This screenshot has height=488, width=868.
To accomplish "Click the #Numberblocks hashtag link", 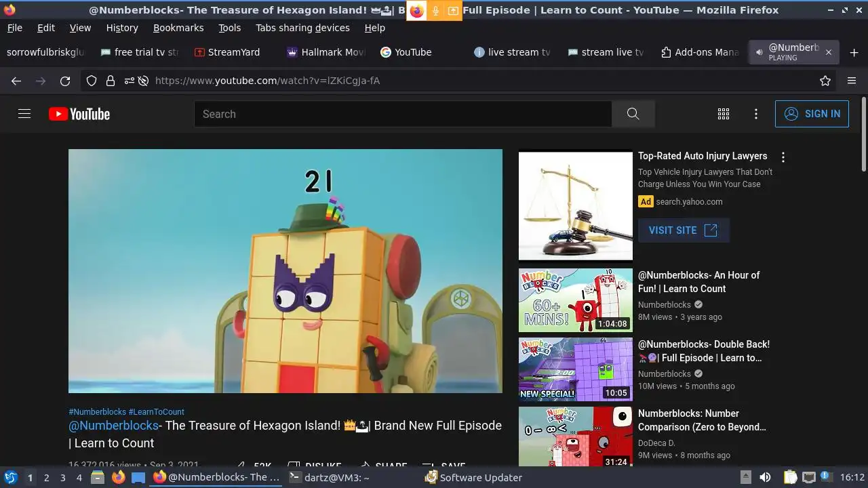I will pyautogui.click(x=97, y=412).
